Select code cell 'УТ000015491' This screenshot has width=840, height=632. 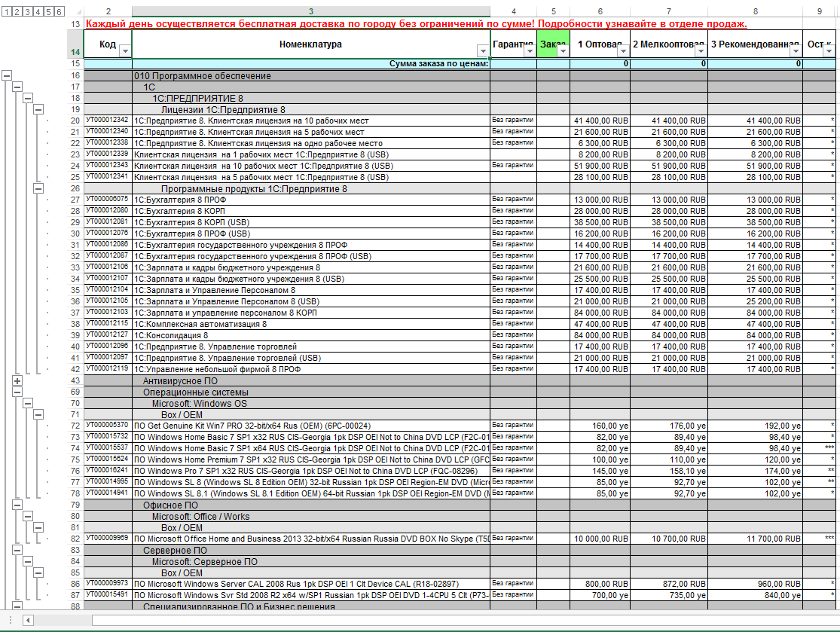108,595
